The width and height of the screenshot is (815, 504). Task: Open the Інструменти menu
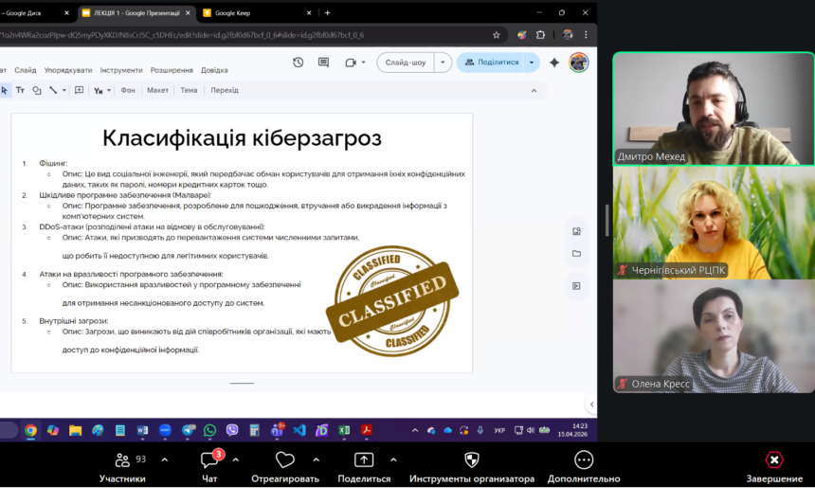(x=121, y=70)
